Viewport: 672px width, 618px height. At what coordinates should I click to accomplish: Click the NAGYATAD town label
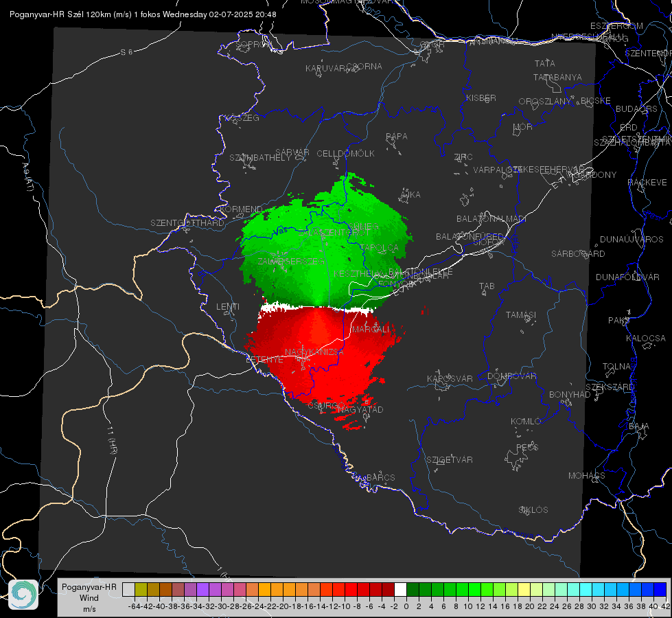coord(360,409)
